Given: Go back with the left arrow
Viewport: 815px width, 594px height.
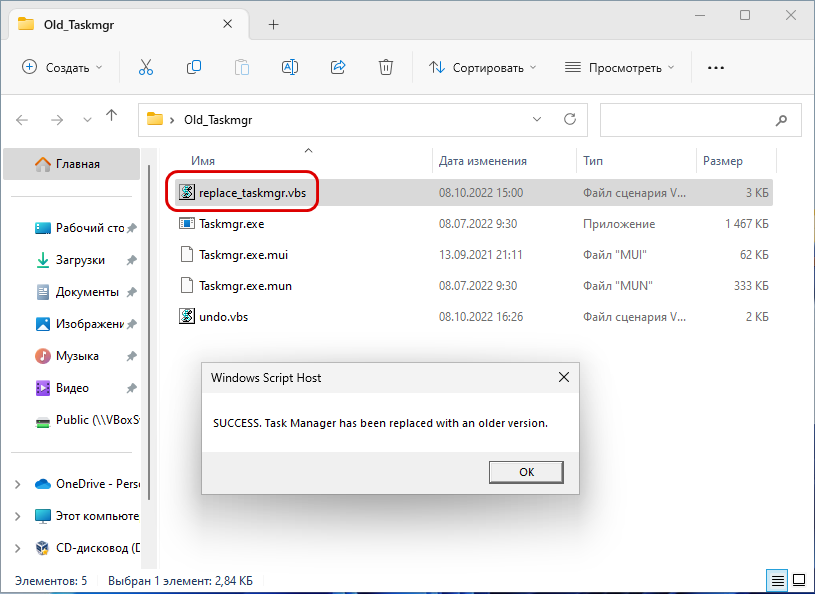Looking at the screenshot, I should [x=22, y=120].
